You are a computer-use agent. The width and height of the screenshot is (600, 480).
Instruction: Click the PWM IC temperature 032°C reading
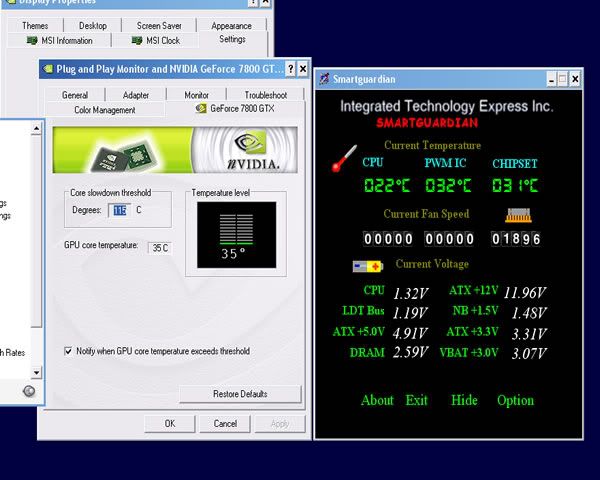click(x=448, y=186)
